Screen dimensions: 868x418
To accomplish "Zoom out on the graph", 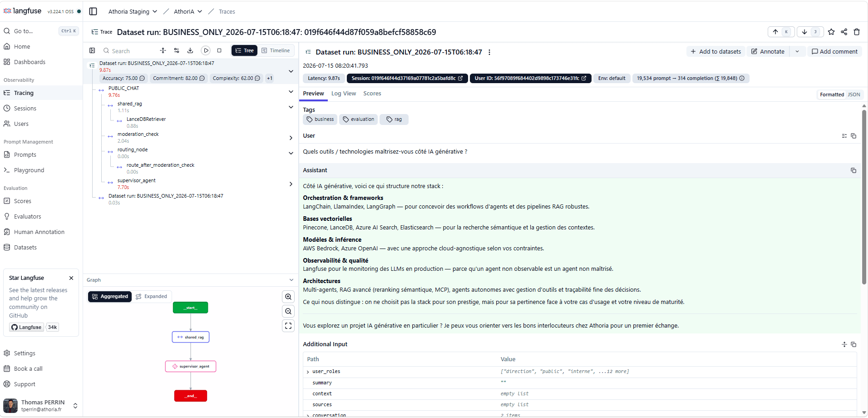I will (x=288, y=311).
